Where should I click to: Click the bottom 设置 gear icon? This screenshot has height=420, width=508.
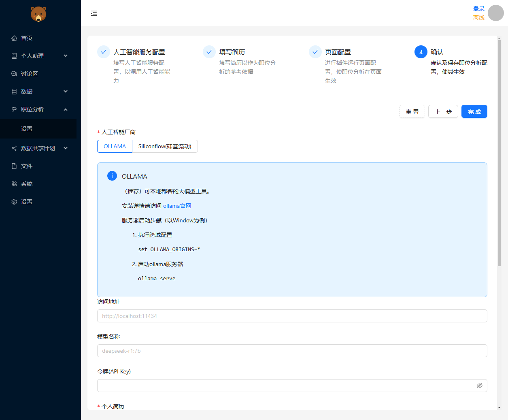(14, 202)
